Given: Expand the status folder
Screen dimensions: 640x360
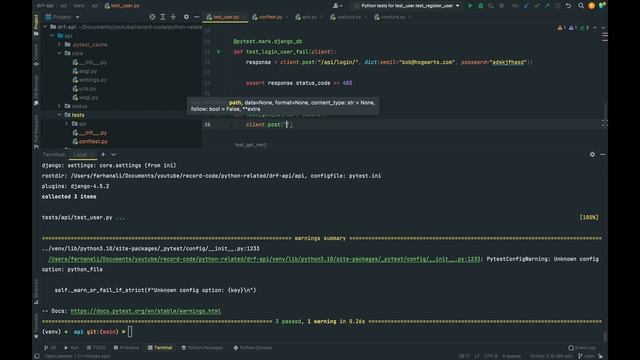Looking at the screenshot, I should click(60, 106).
